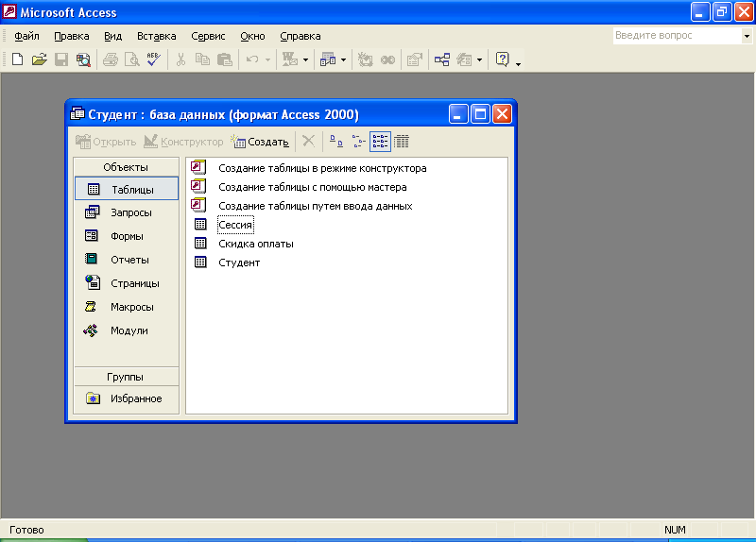
Task: Click the Spelling check icon
Action: tap(153, 59)
